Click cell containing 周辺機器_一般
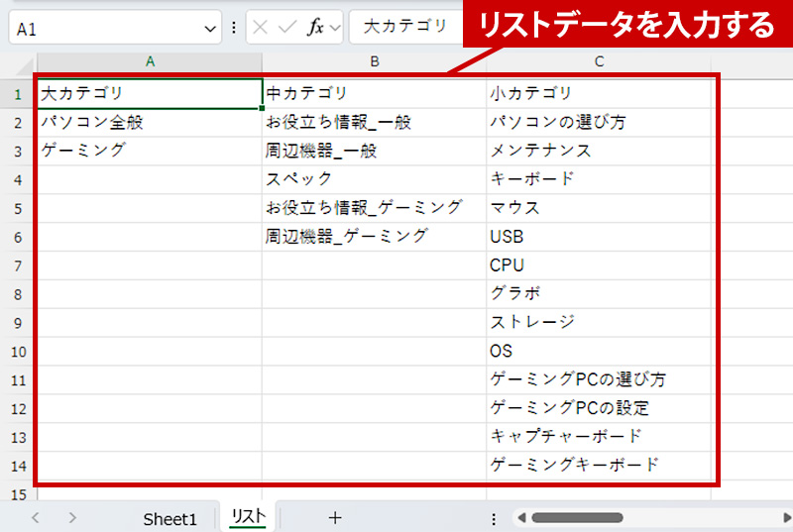Screen dimensions: 793x532 (375, 151)
